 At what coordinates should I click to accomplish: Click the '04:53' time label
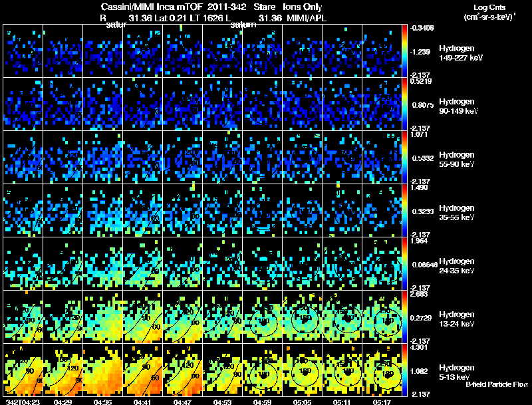click(222, 402)
